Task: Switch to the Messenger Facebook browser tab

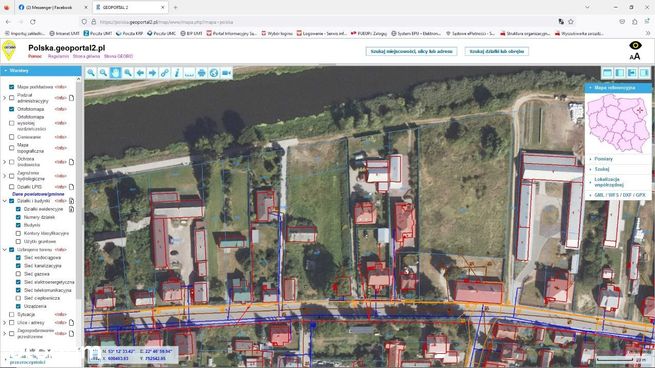Action: (49, 8)
